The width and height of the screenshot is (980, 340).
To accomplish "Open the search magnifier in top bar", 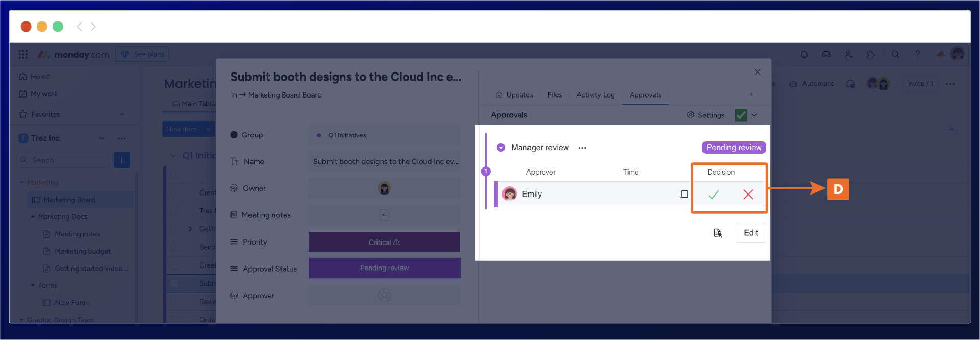I will pos(895,55).
